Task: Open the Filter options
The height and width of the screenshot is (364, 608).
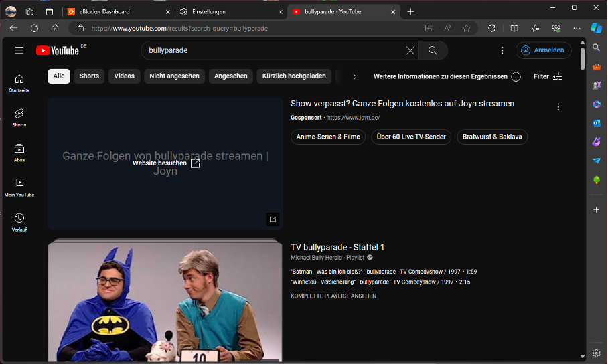Action: click(548, 77)
